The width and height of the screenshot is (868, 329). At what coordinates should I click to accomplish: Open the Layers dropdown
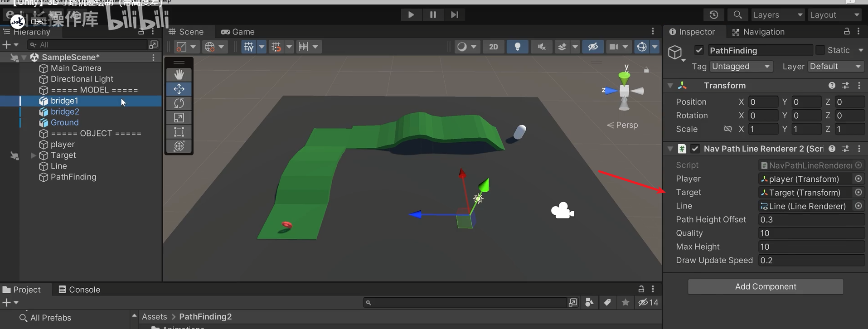click(x=778, y=15)
